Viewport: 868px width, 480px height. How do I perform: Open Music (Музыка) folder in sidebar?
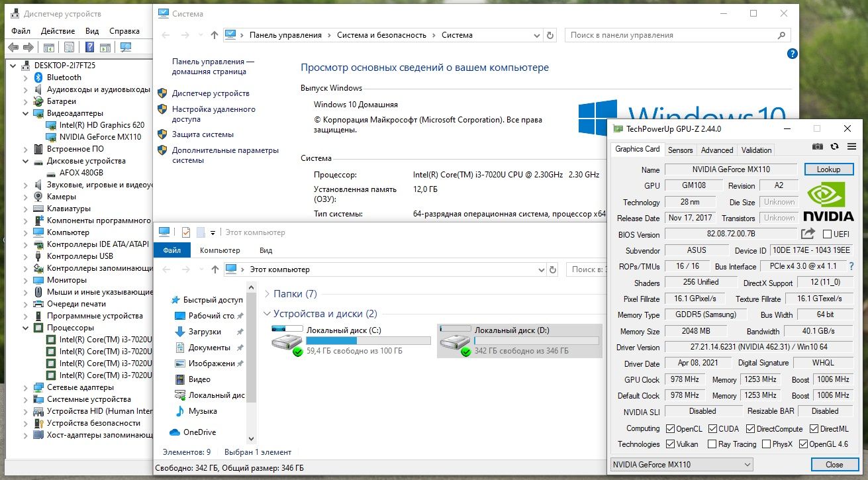pyautogui.click(x=202, y=411)
